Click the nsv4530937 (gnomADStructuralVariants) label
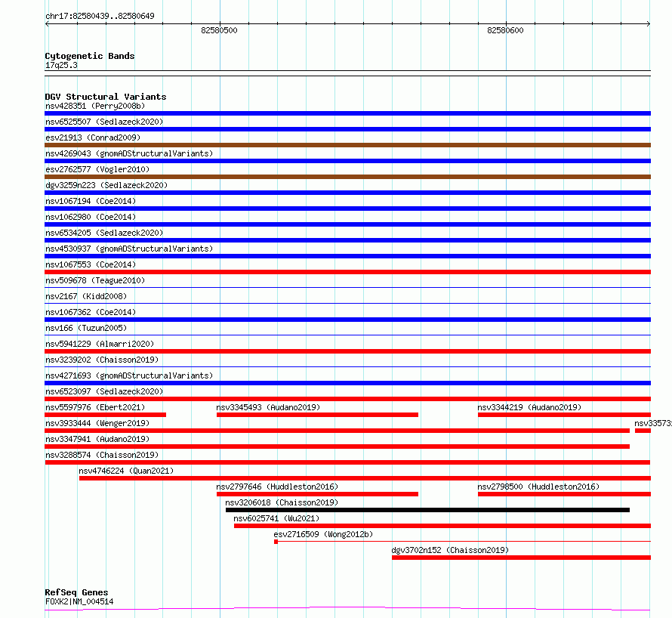 point(129,249)
